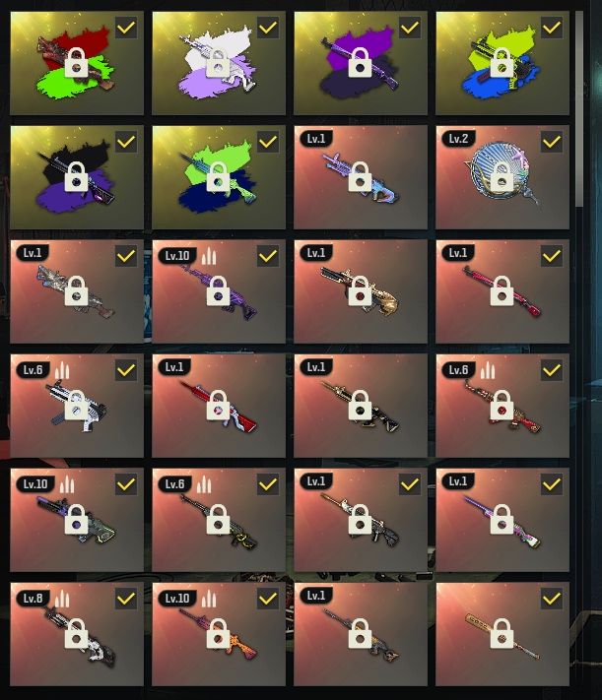Click the Lv.8 badge on black-white weapon tile

coord(33,599)
